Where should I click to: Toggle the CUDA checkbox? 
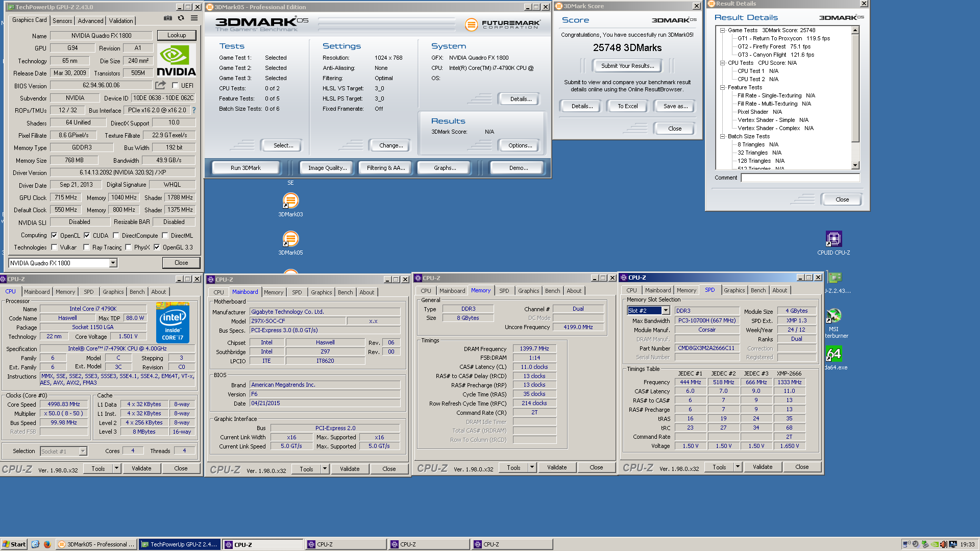87,236
